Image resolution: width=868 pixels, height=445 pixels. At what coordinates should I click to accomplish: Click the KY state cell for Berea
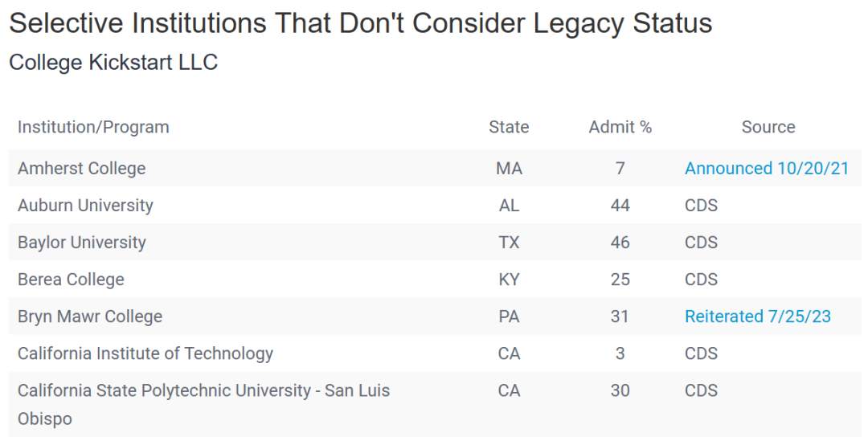tap(509, 280)
